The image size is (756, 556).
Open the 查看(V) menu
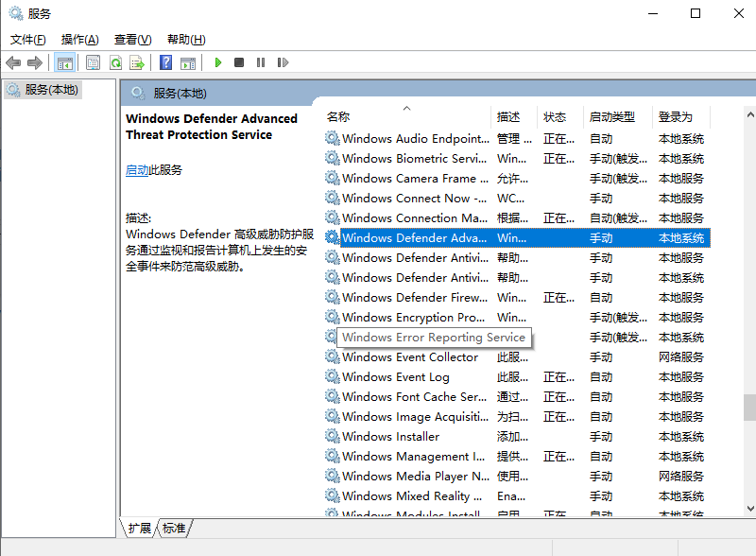[132, 40]
